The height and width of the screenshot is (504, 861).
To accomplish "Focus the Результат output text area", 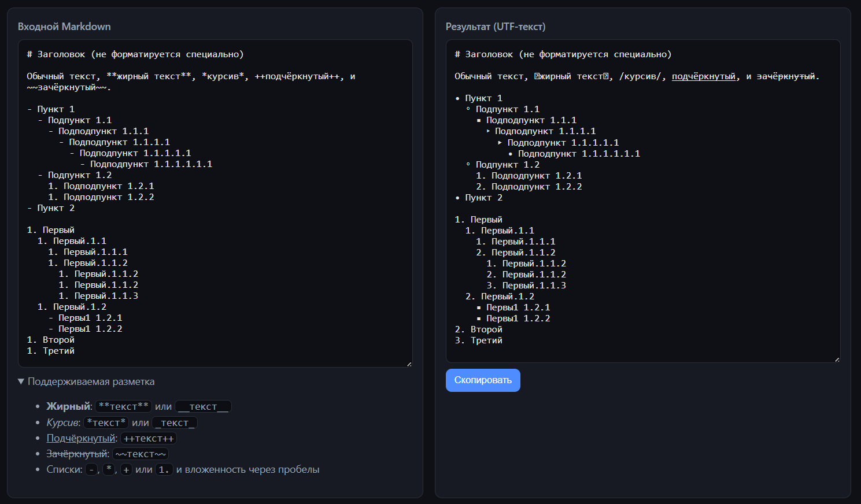I will tap(643, 201).
